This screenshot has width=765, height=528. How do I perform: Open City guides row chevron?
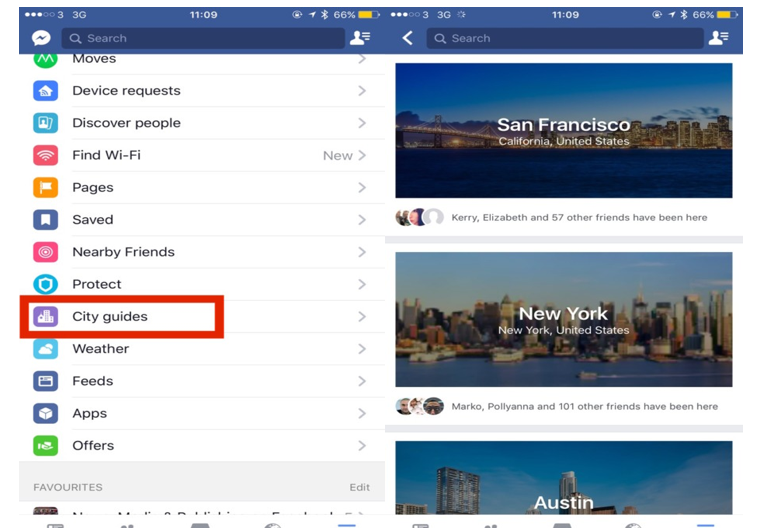(x=362, y=316)
